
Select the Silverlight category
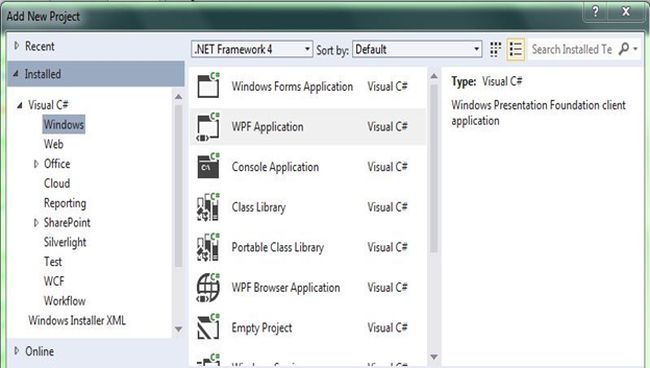click(x=65, y=242)
